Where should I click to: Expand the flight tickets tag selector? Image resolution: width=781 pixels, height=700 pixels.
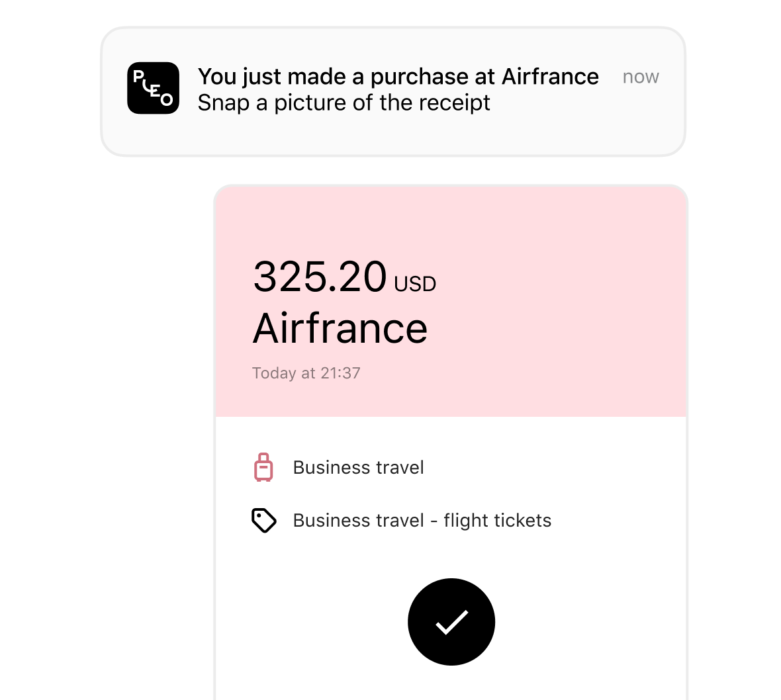tap(422, 520)
